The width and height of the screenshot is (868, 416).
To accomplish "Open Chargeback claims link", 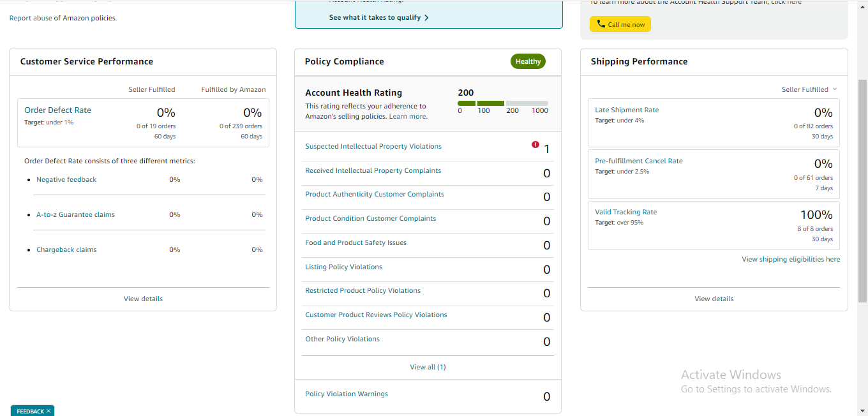I will 66,249.
